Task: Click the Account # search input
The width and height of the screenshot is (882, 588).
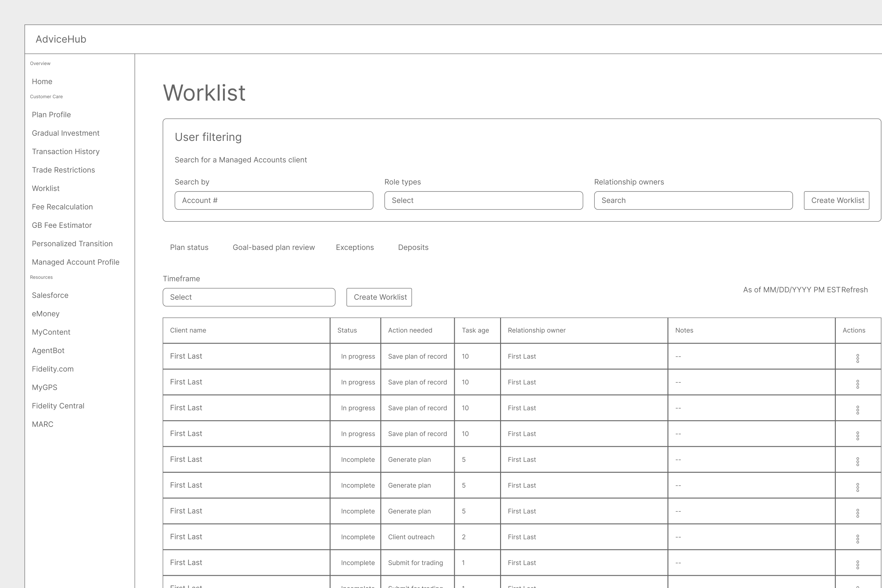Action: pos(273,200)
